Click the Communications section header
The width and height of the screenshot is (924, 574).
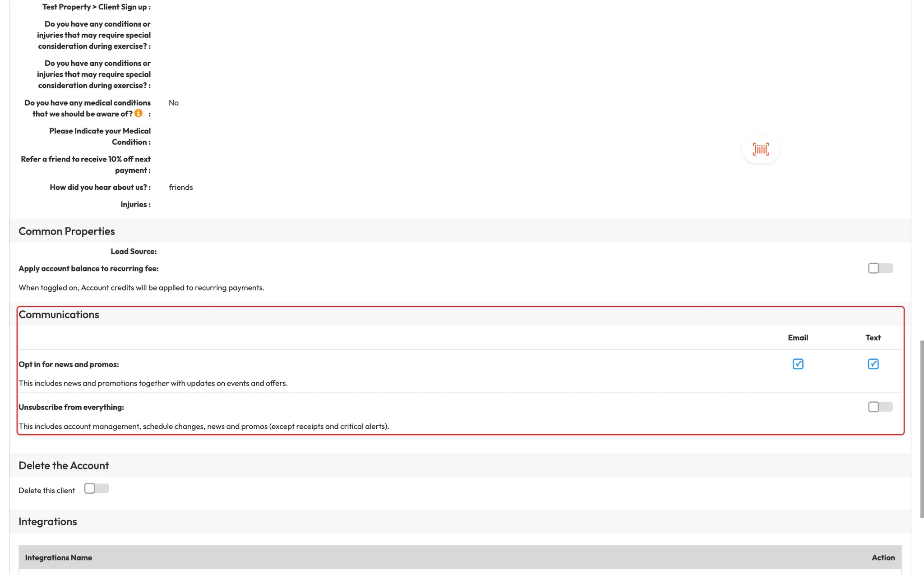(59, 315)
